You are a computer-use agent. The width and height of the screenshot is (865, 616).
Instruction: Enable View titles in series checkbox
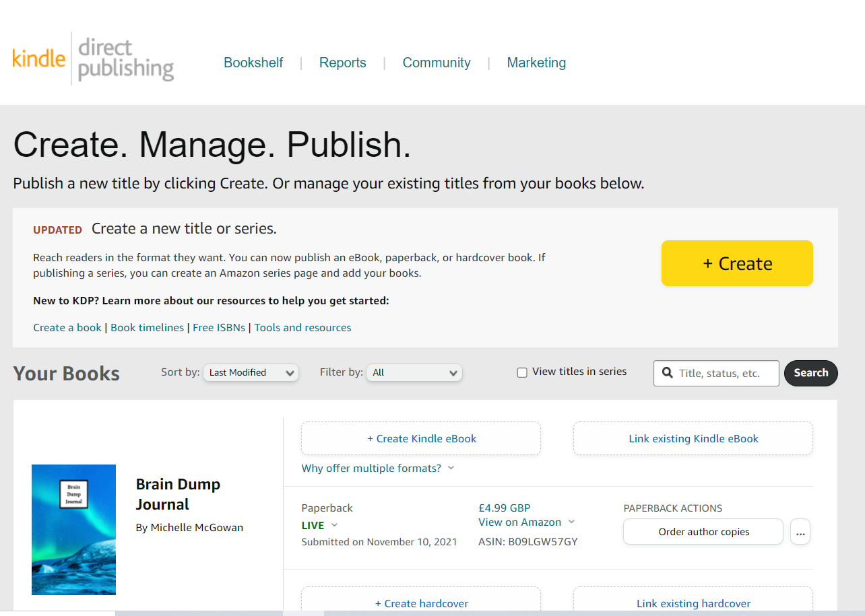point(522,372)
